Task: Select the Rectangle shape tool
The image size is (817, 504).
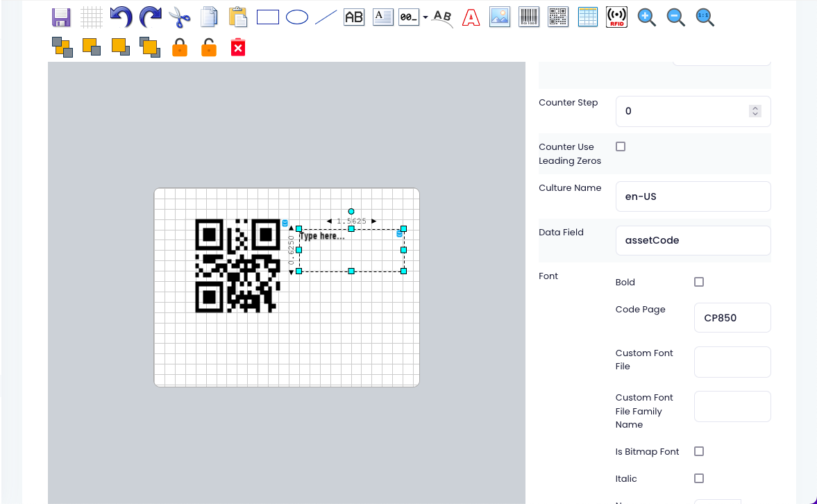Action: (x=268, y=17)
